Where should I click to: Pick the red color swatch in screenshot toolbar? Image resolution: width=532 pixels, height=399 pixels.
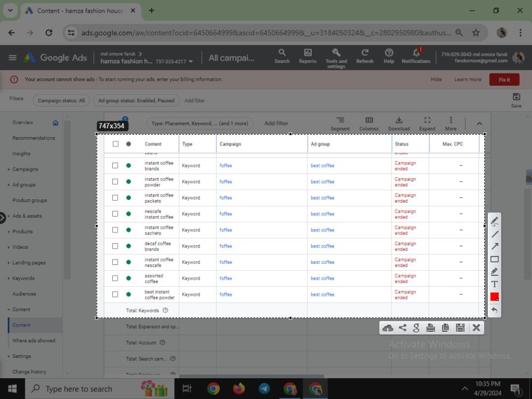point(495,297)
